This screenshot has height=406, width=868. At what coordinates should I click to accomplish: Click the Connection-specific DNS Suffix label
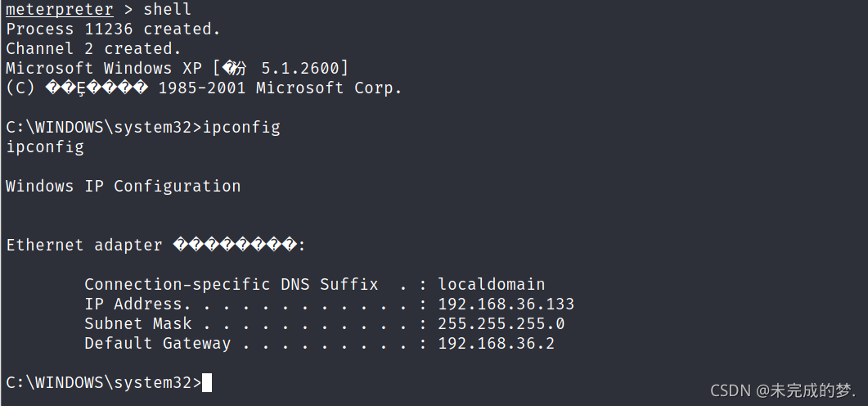click(231, 285)
